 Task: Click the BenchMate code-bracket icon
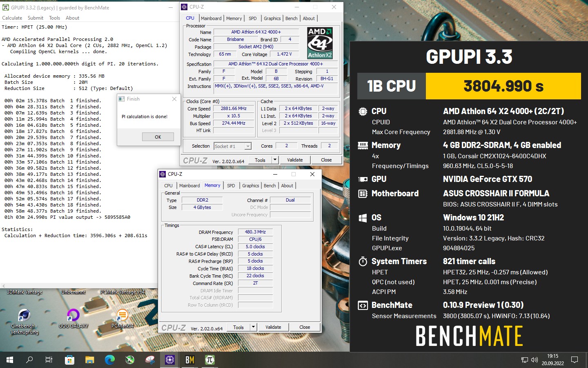tap(363, 305)
